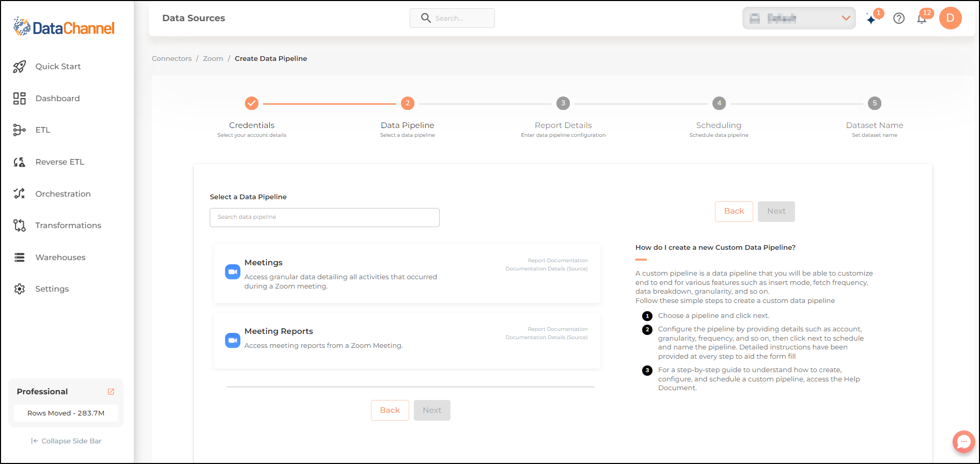The image size is (980, 464).
Task: Open the user avatar D menu
Action: pyautogui.click(x=951, y=18)
